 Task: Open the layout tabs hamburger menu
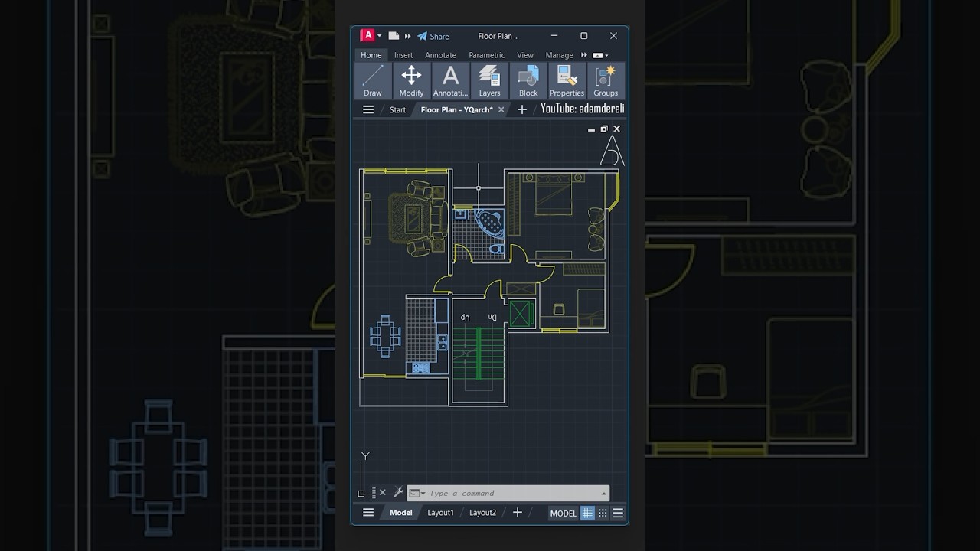(x=368, y=513)
